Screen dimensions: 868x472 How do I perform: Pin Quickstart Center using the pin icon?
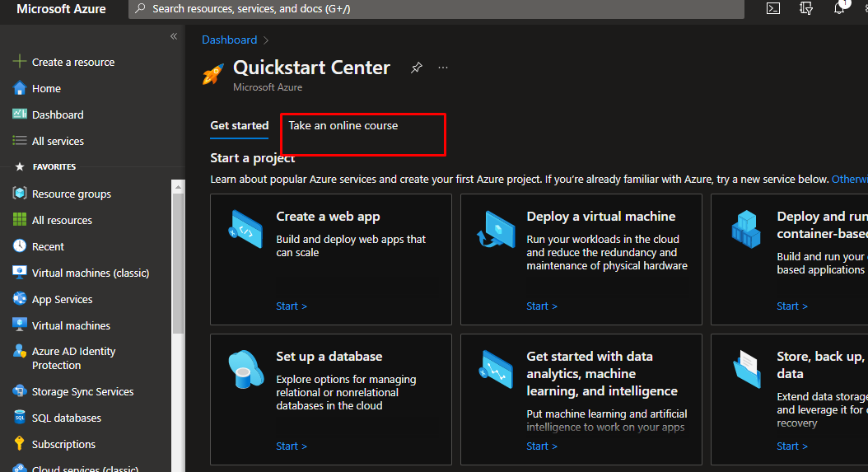pyautogui.click(x=416, y=68)
